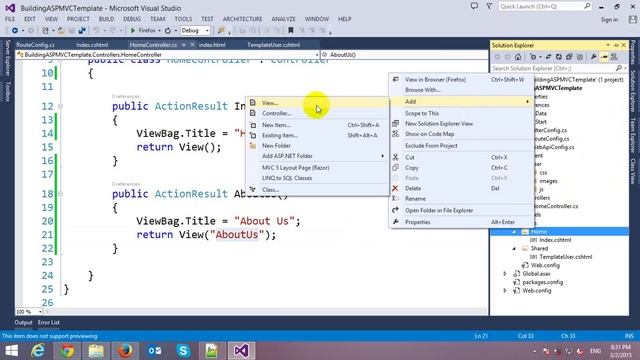The image size is (640, 360).
Task: Click Open Folder in File Explorer
Action: coord(461,210)
